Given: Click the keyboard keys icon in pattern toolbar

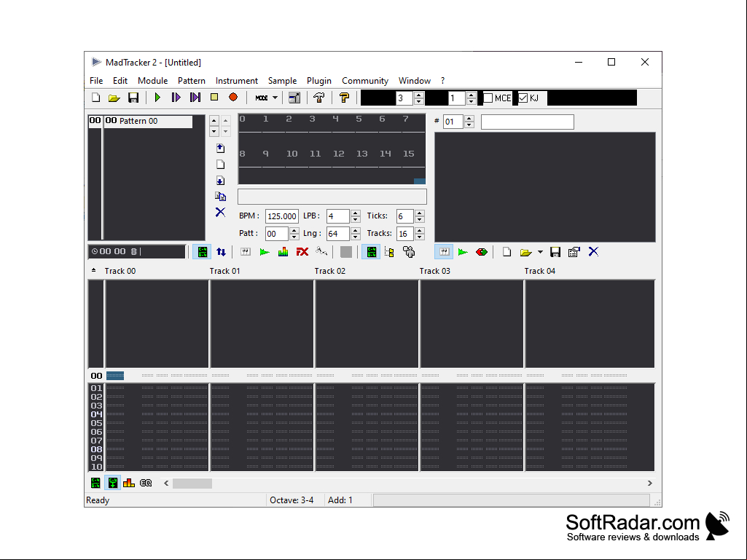Looking at the screenshot, I should coord(246,252).
